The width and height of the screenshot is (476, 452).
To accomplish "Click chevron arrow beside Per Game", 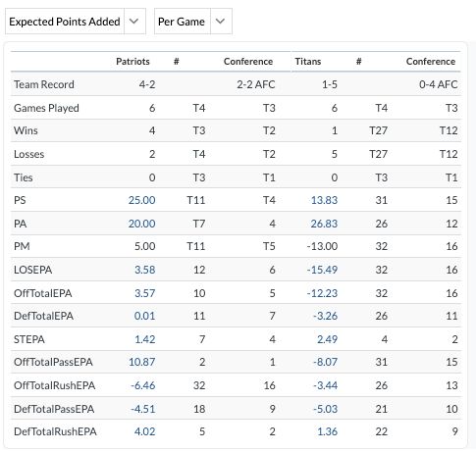I will tap(221, 22).
